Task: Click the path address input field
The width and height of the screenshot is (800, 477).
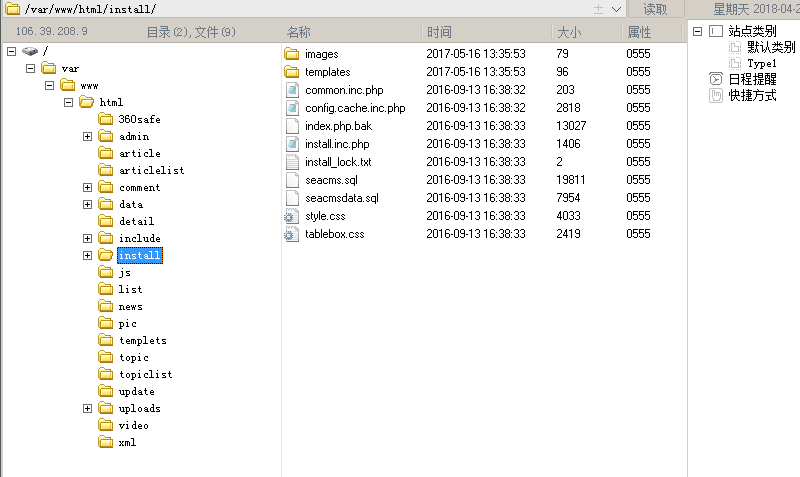Action: tap(300, 9)
